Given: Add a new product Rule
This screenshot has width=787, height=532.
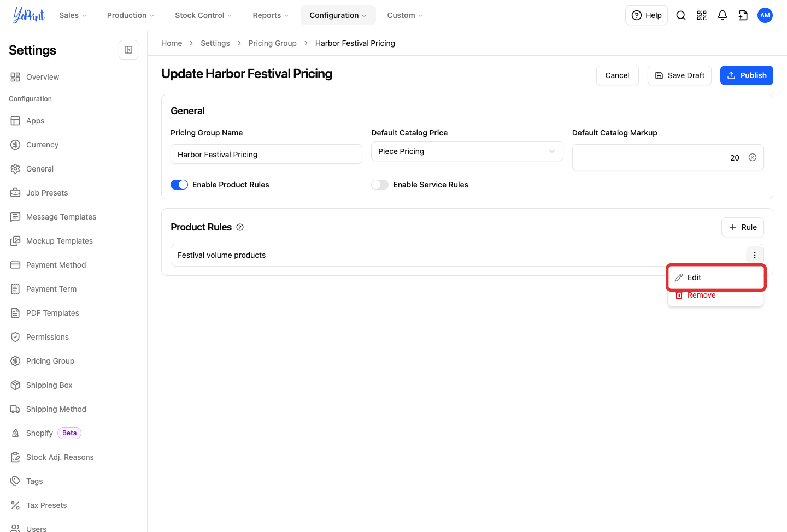Looking at the screenshot, I should pos(743,227).
